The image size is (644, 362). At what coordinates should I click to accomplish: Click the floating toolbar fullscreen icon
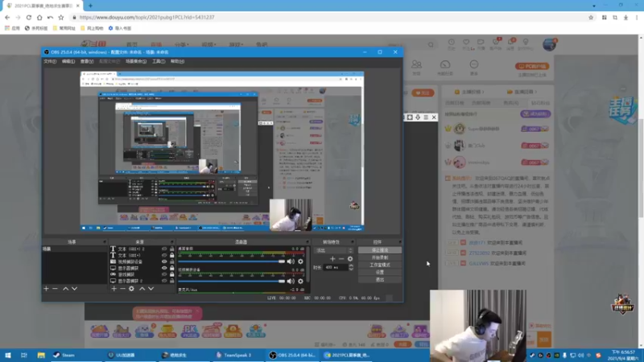(x=410, y=117)
